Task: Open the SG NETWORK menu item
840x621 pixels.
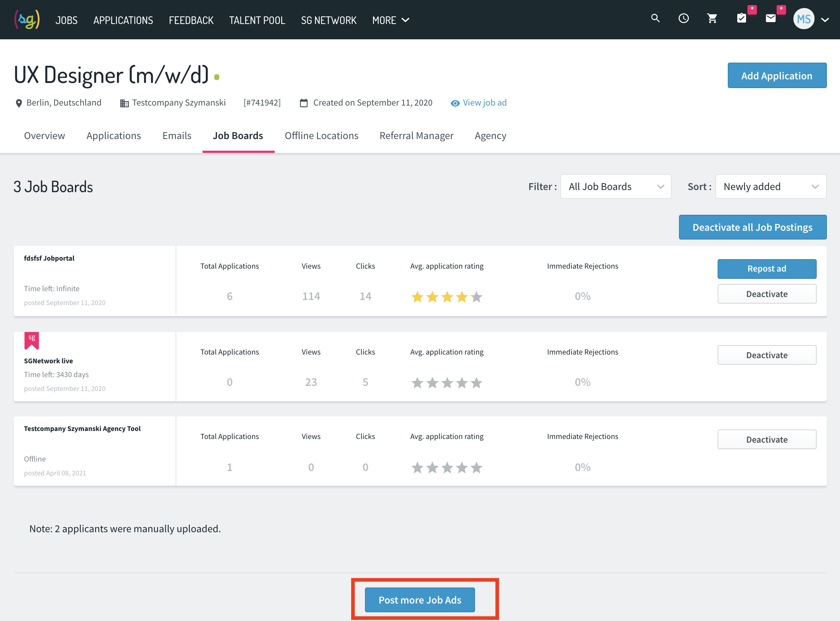Action: pos(329,20)
